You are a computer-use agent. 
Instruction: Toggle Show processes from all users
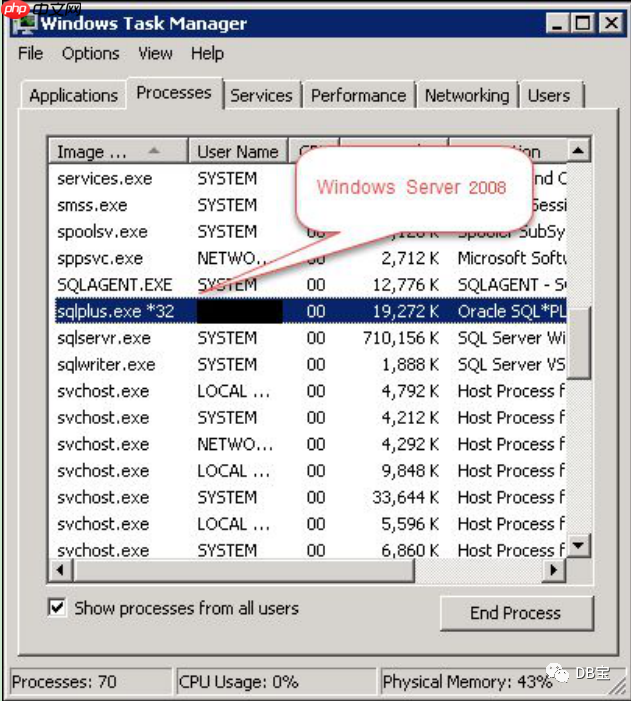click(x=58, y=608)
